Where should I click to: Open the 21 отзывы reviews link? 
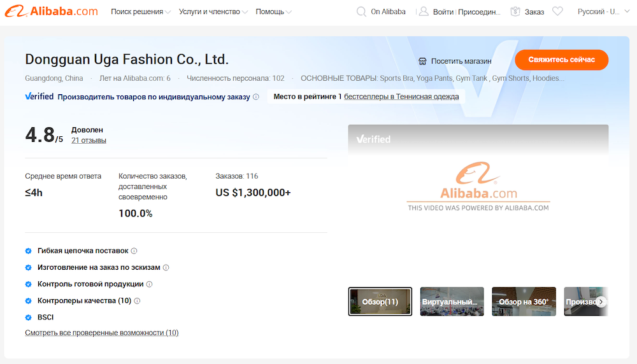coord(89,140)
